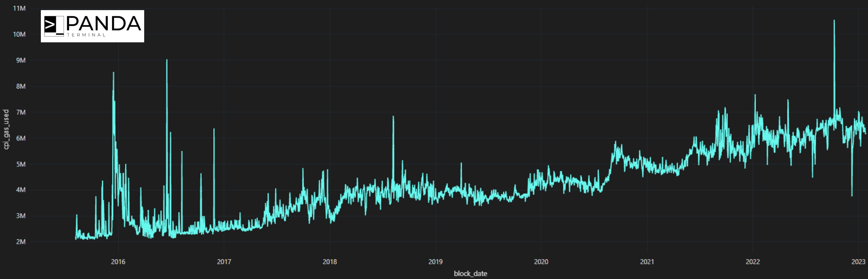Click the 10M y-axis tick label
This screenshot has width=868, height=279.
pos(19,34)
